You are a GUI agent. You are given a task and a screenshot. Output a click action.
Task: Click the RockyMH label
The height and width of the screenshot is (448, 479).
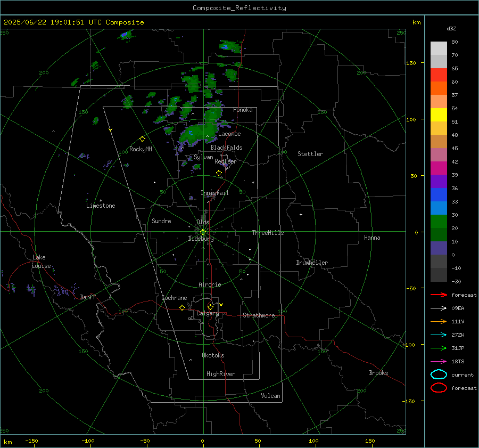(141, 149)
